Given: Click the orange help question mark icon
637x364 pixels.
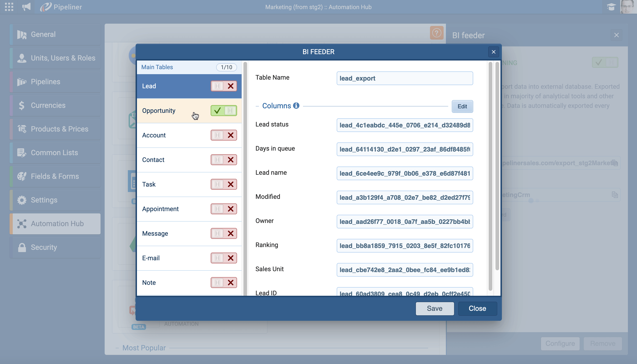Looking at the screenshot, I should (437, 33).
